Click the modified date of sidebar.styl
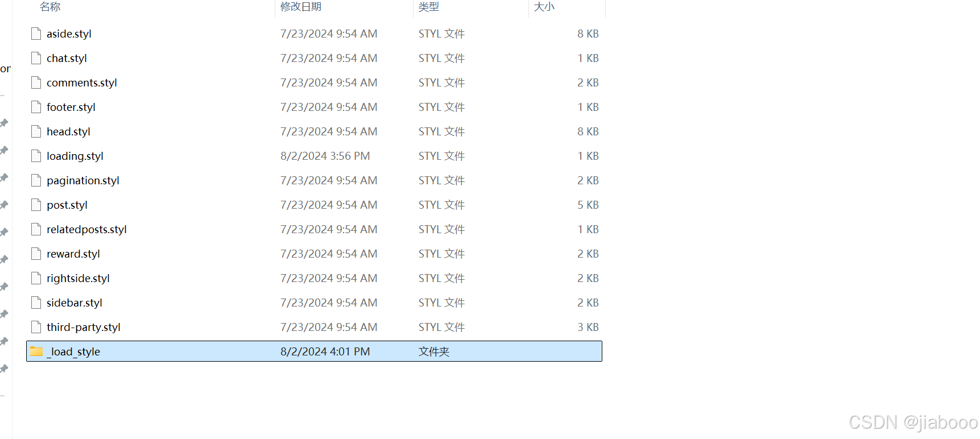Viewport: 980px width, 439px height. (329, 303)
